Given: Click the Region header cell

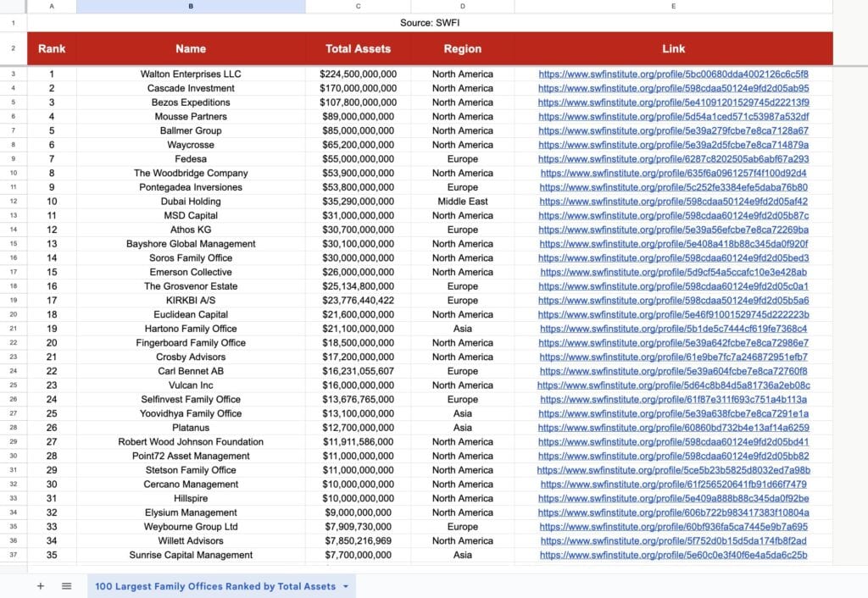Looking at the screenshot, I should point(462,49).
